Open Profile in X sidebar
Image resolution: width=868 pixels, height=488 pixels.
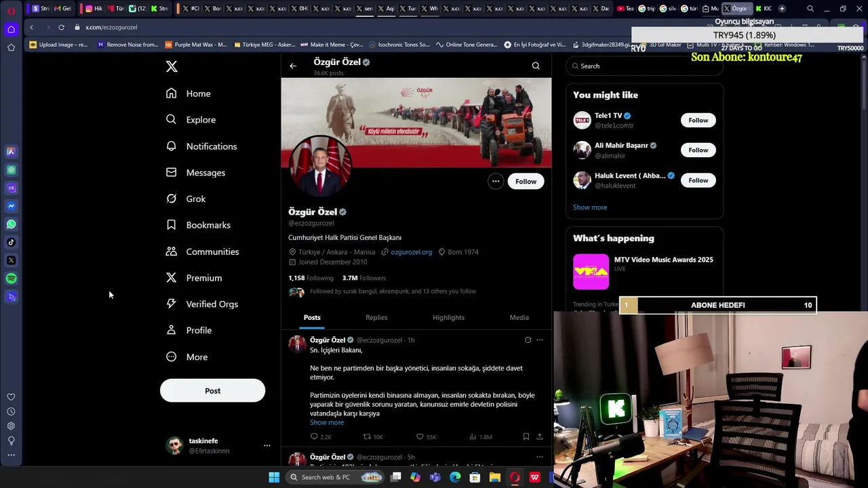[x=189, y=330]
